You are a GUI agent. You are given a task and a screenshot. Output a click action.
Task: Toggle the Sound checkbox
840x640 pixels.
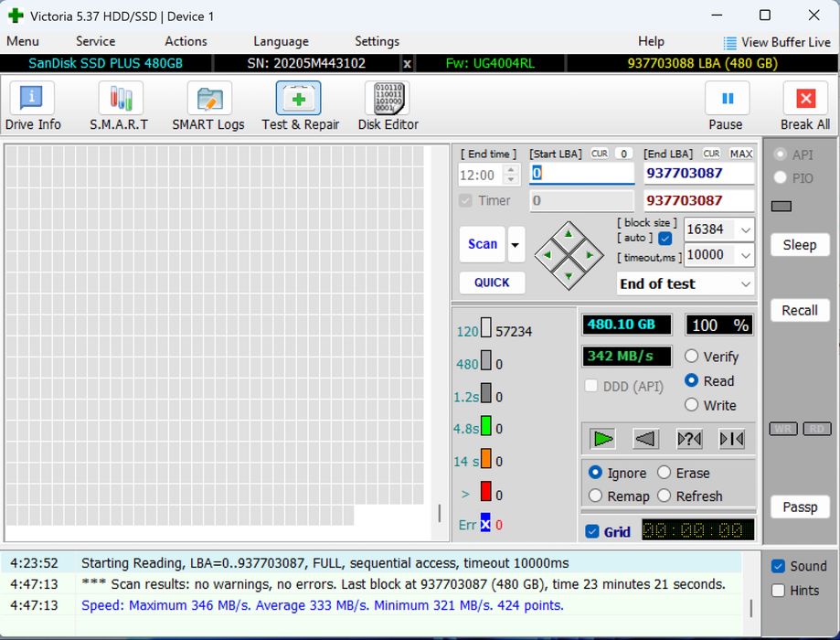click(778, 566)
